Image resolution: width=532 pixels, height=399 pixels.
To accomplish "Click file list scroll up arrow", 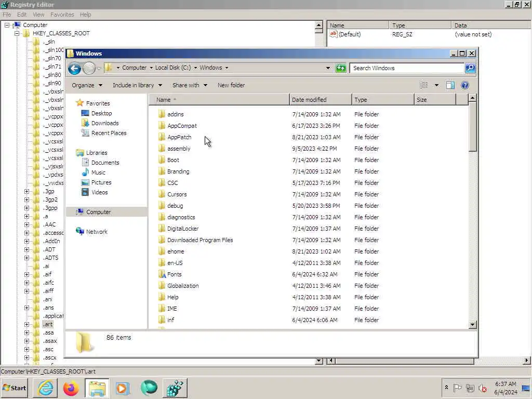I will pos(472,98).
